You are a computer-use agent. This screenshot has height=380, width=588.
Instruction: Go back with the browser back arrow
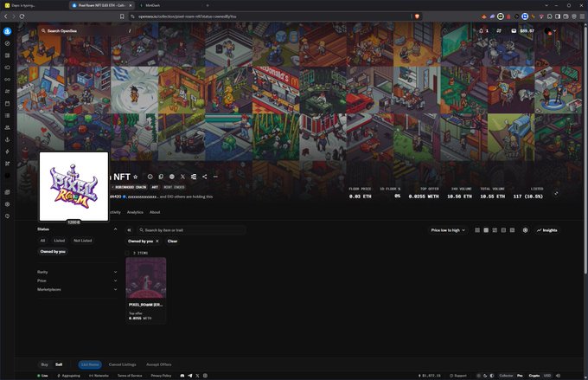(6, 16)
